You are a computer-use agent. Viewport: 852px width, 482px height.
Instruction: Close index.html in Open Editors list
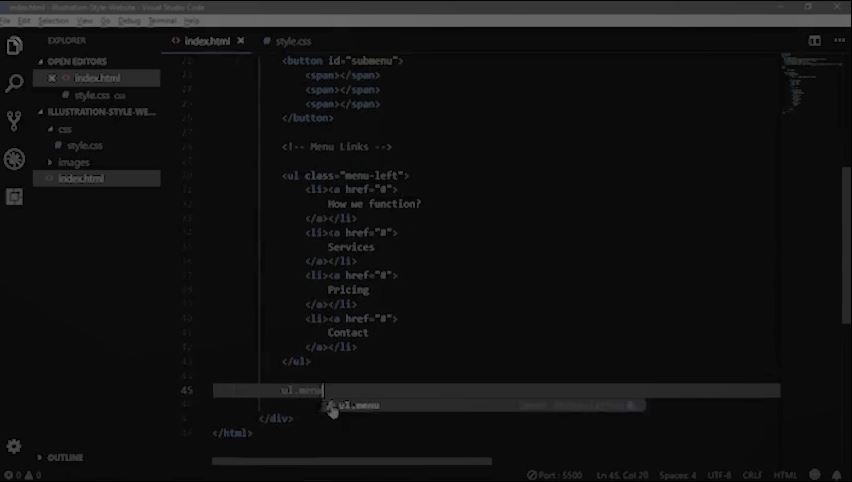click(x=52, y=78)
